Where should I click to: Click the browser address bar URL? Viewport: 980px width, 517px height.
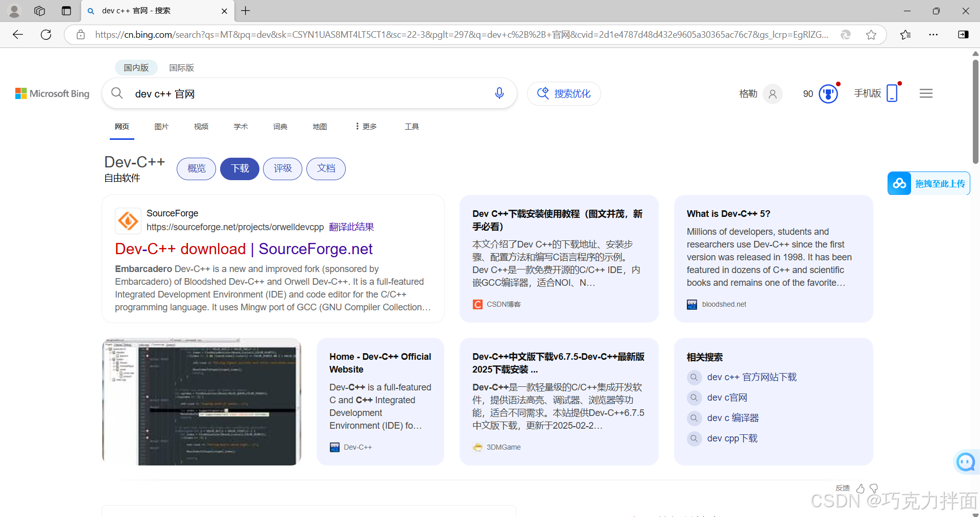pos(462,35)
